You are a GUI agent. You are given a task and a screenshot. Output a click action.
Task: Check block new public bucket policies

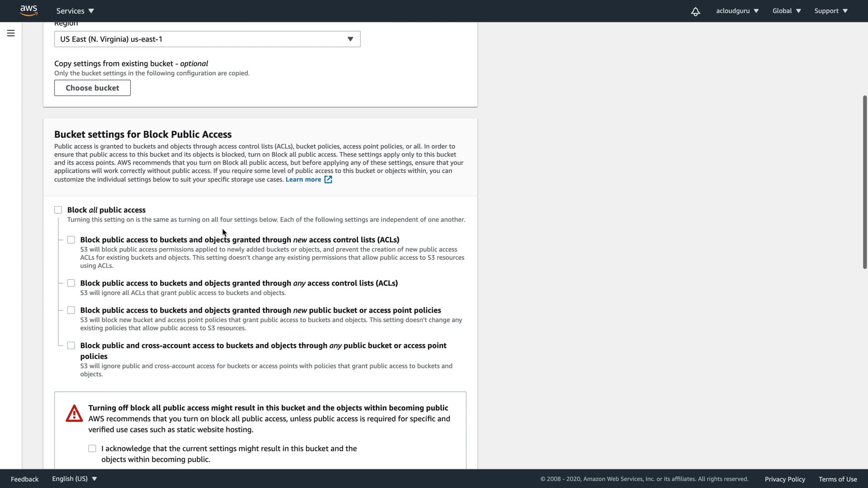pyautogui.click(x=71, y=310)
